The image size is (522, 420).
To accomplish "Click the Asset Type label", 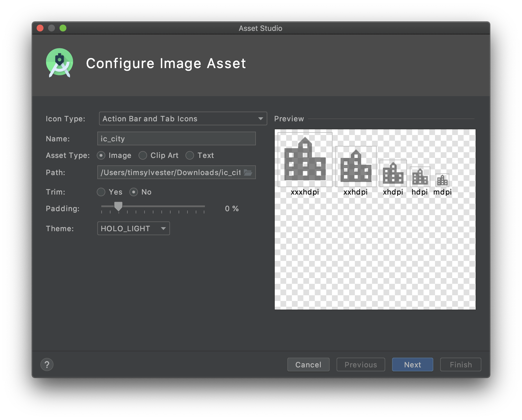I will point(68,155).
